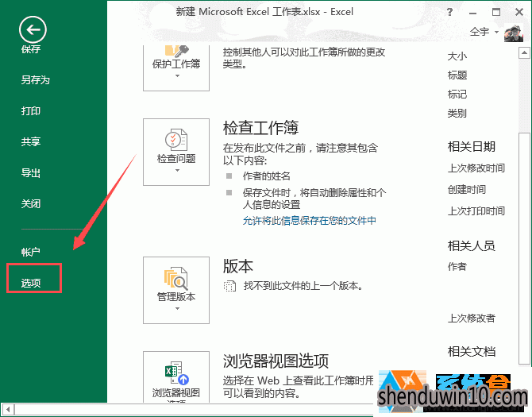This screenshot has height=417, width=532.
Task: Click the 上次修改时间 property
Action: (x=476, y=168)
